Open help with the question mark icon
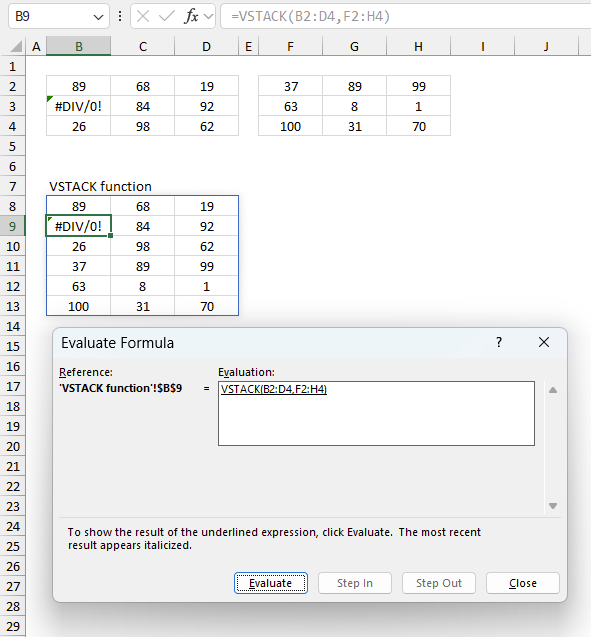Image resolution: width=591 pixels, height=637 pixels. (499, 342)
